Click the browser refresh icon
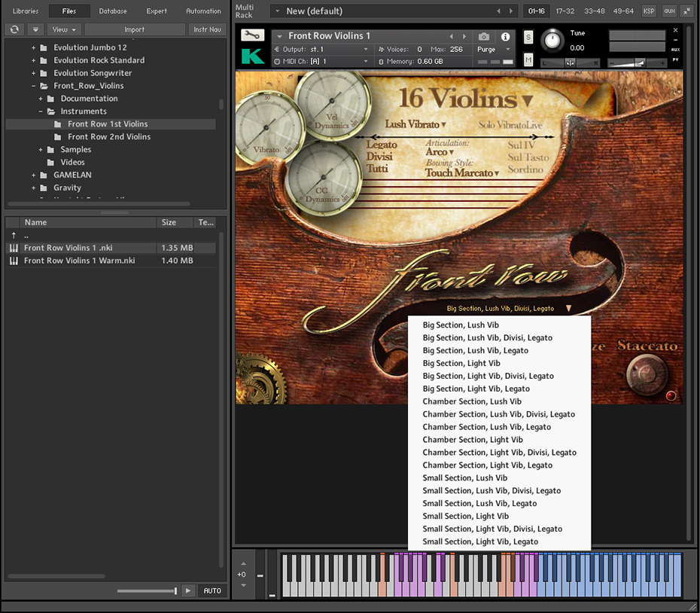This screenshot has width=700, height=613. (15, 29)
